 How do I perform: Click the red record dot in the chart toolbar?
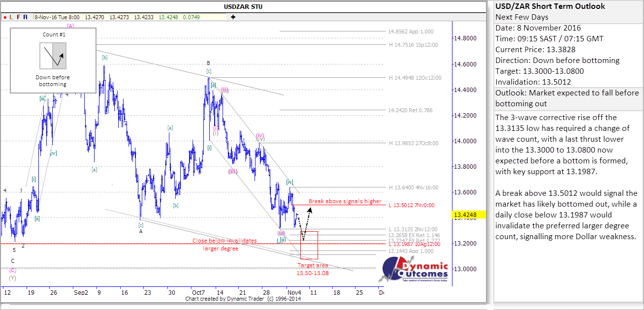5,17
